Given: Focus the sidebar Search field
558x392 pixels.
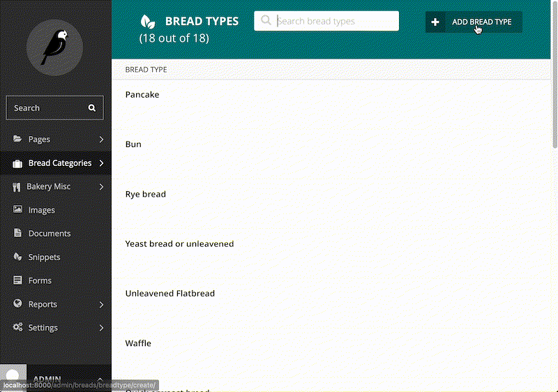Looking at the screenshot, I should click(55, 108).
